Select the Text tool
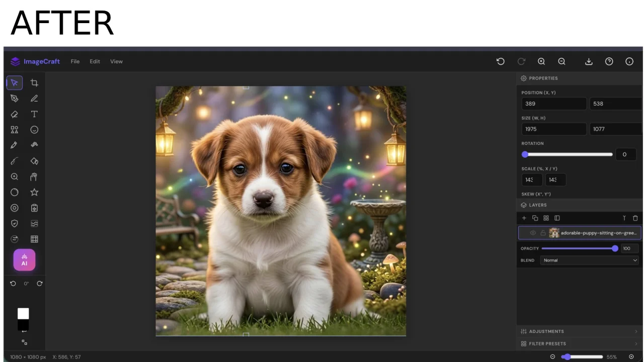The image size is (644, 362). pyautogui.click(x=34, y=114)
